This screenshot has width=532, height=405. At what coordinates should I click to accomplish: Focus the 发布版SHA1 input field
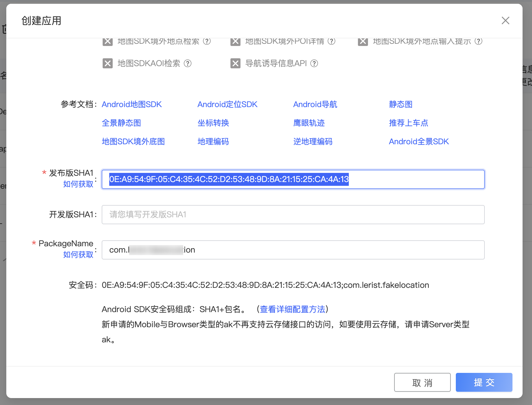tap(293, 179)
